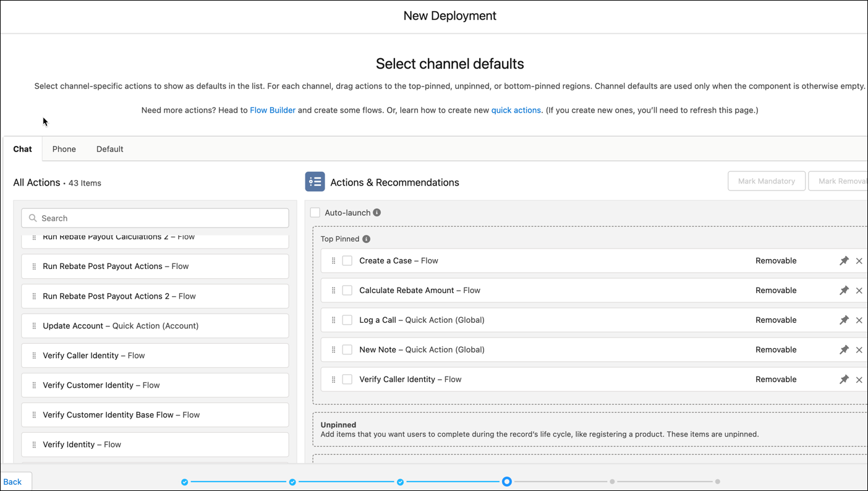Screen dimensions: 868x491
Task: Enable the Auto-launch checkbox
Action: [x=315, y=212]
